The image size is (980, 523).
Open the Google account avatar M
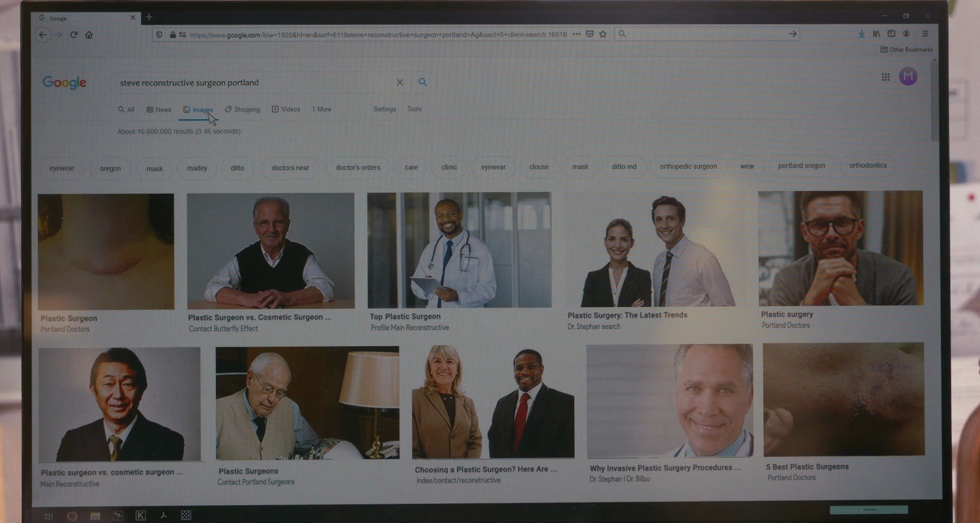point(908,77)
